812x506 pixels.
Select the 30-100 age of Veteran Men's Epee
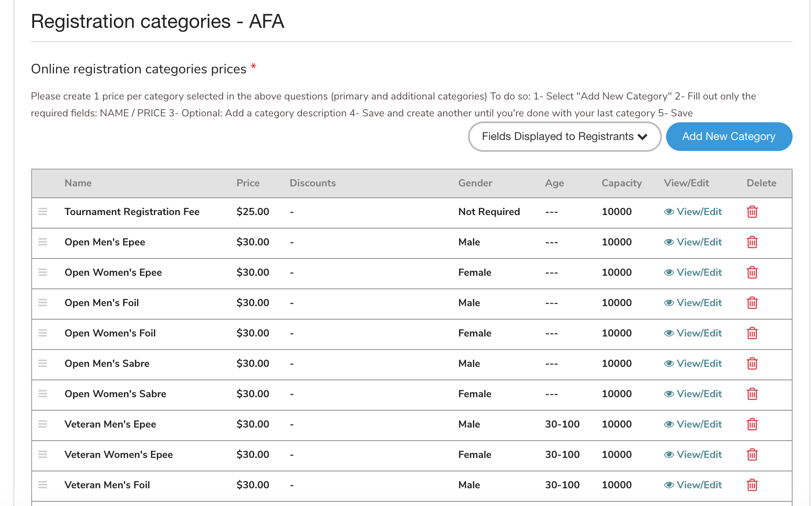coord(562,424)
